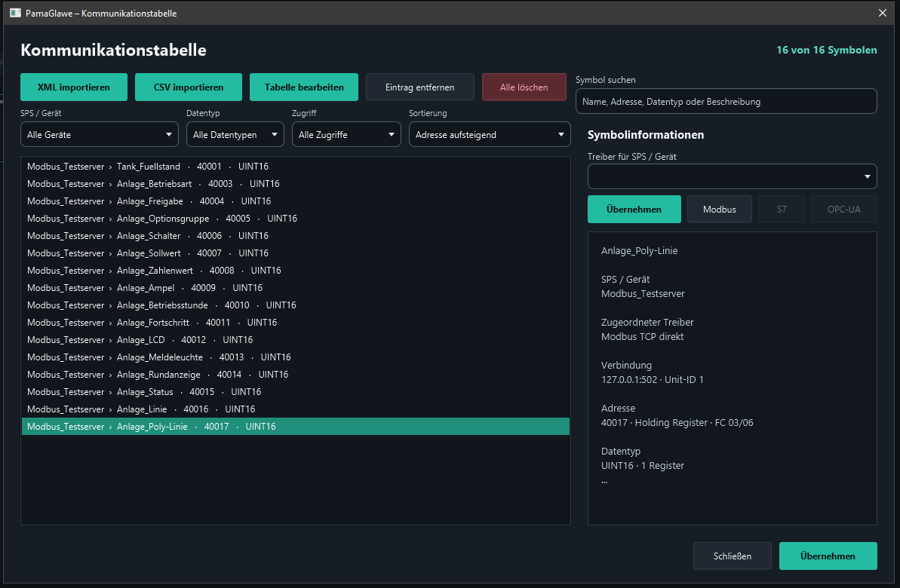Choose the Anlage_Status entry
900x588 pixels.
[296, 392]
